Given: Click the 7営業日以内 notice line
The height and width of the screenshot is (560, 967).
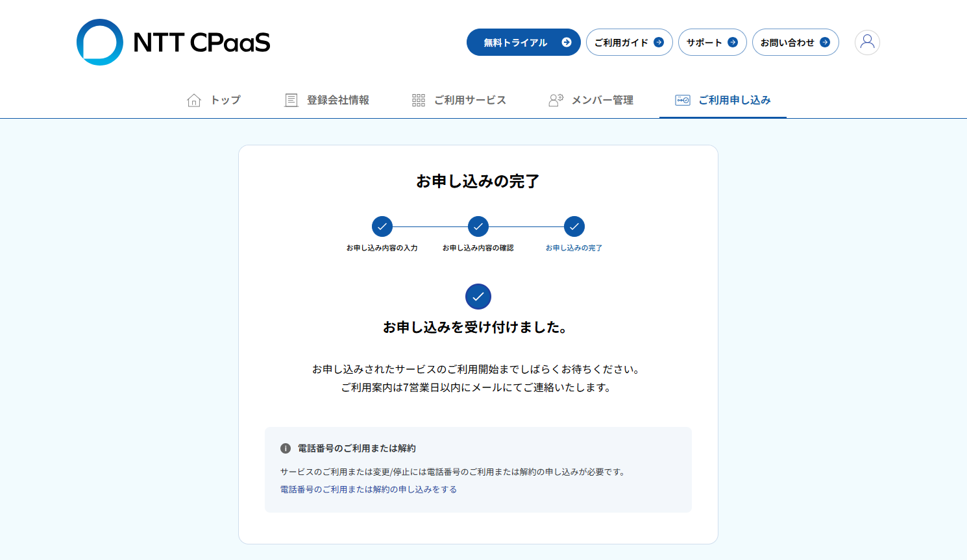Looking at the screenshot, I should [x=477, y=387].
